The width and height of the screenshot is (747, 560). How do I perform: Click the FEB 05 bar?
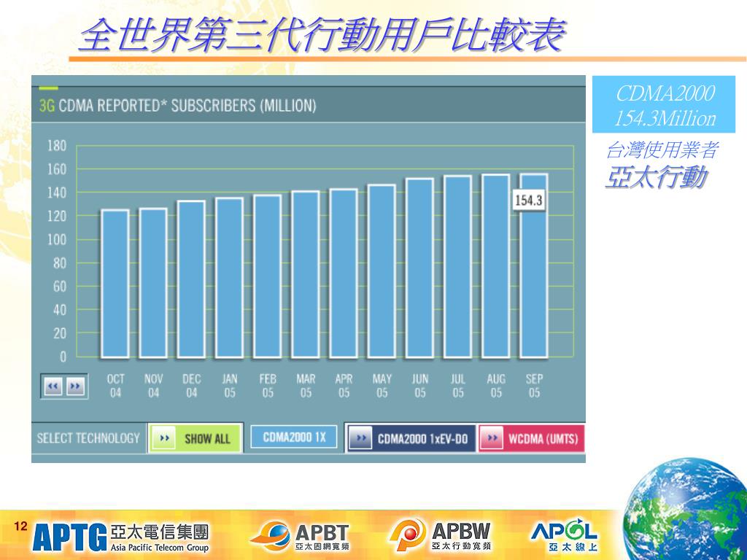pos(268,276)
